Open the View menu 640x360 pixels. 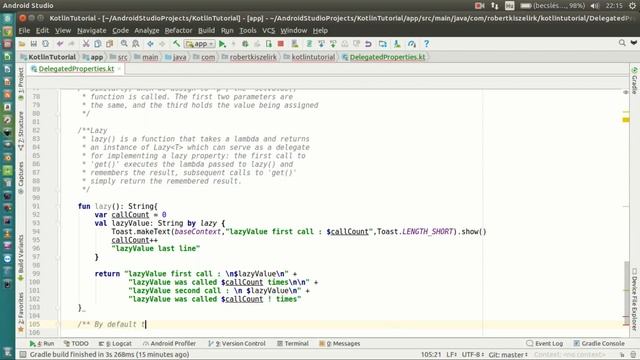(x=63, y=31)
